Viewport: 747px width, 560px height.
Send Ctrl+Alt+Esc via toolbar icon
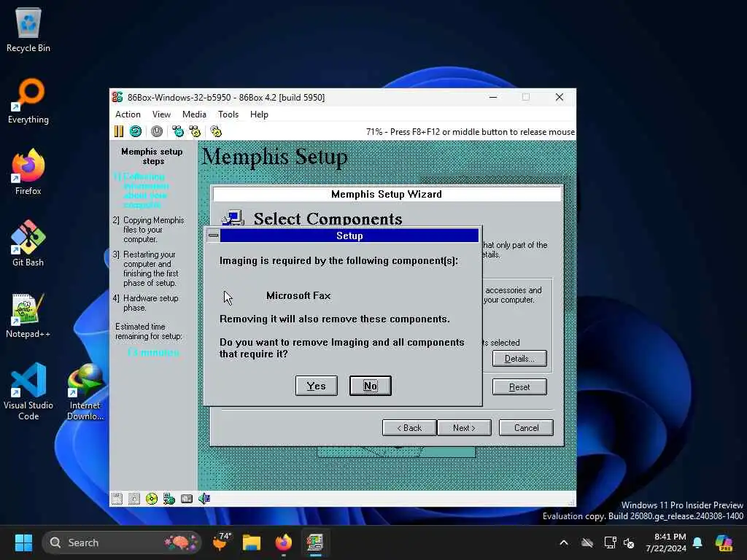tap(195, 131)
